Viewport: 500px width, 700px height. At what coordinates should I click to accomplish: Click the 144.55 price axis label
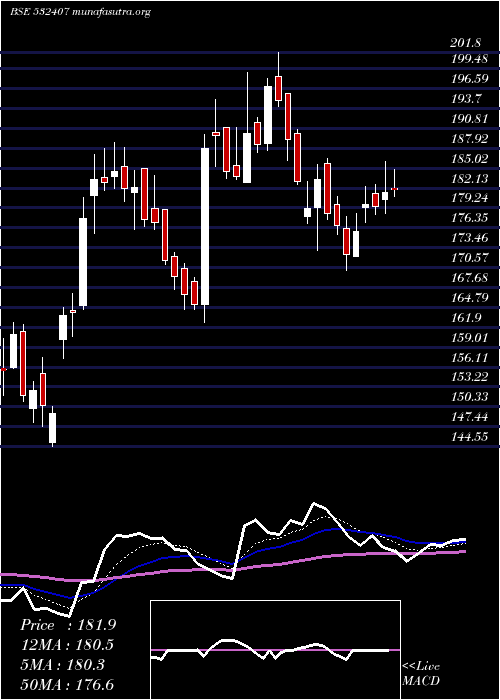[468, 437]
